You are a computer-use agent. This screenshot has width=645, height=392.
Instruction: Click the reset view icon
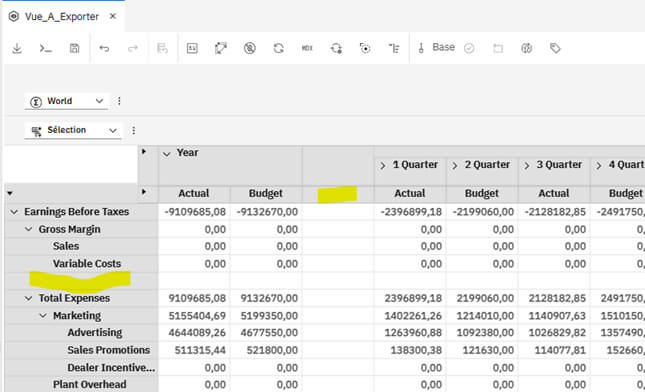(x=162, y=48)
